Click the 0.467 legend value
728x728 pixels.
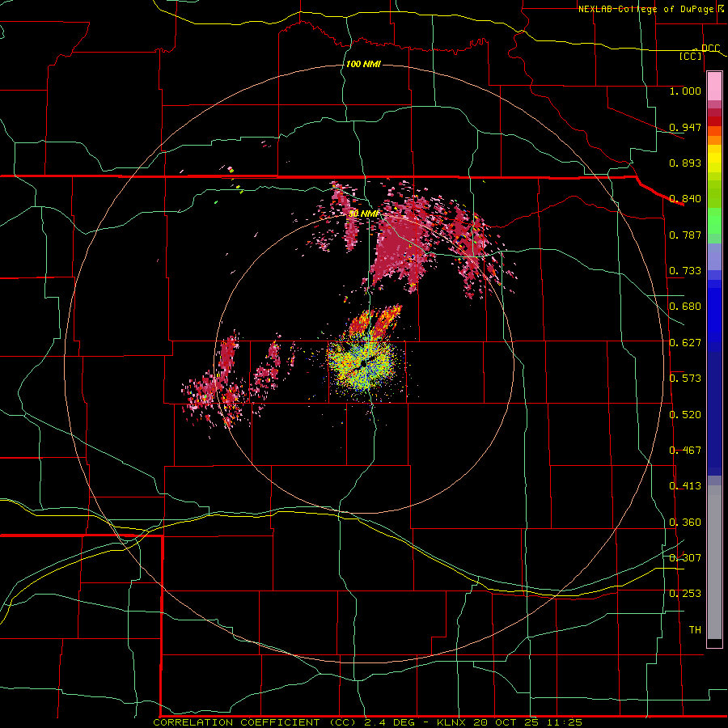tap(685, 451)
